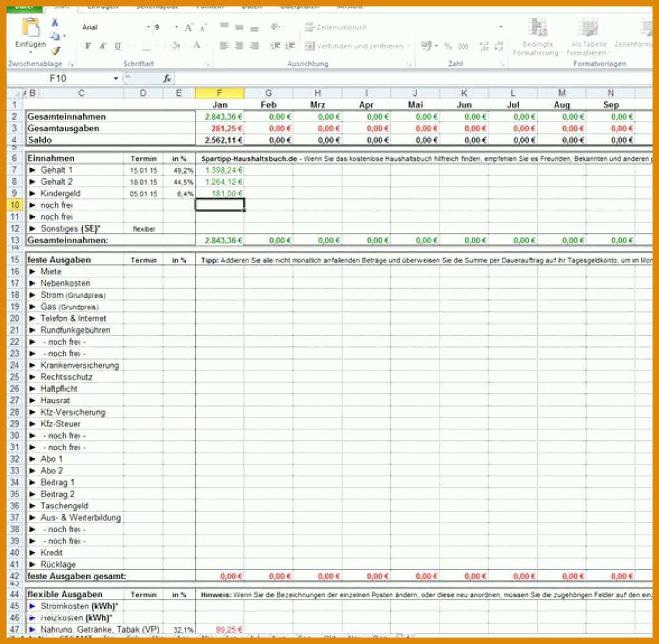Screen dimensions: 659x644
Task: Expand the Miete row triangle
Action: coord(32,271)
